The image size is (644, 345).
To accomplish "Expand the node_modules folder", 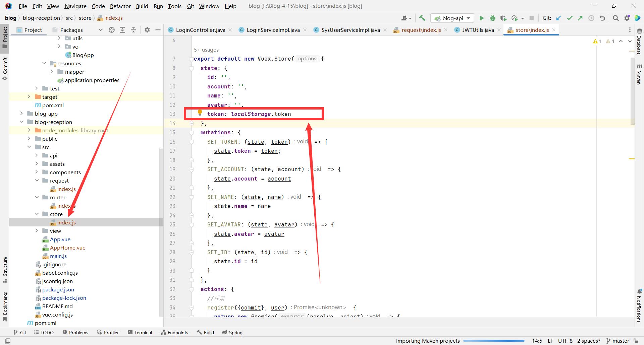I will [29, 130].
